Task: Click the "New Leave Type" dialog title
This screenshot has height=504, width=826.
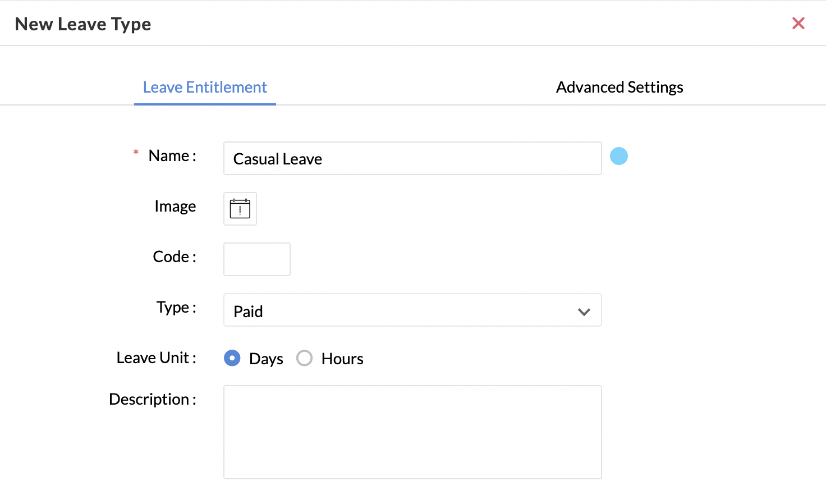Action: click(x=83, y=24)
